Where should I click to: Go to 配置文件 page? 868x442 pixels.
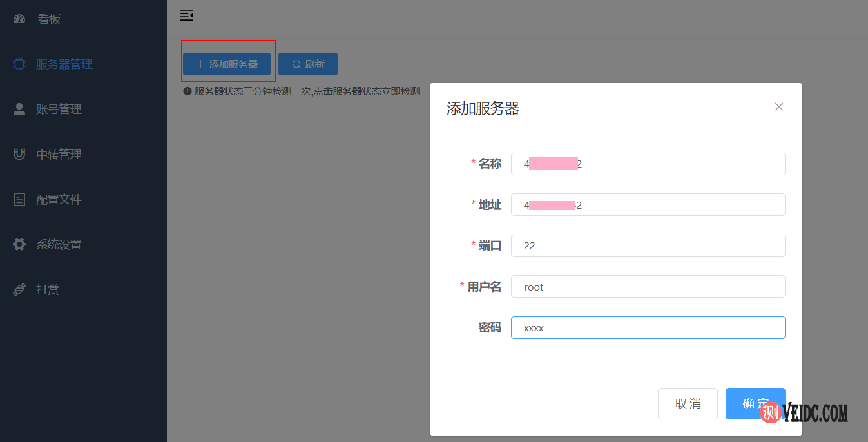point(59,200)
